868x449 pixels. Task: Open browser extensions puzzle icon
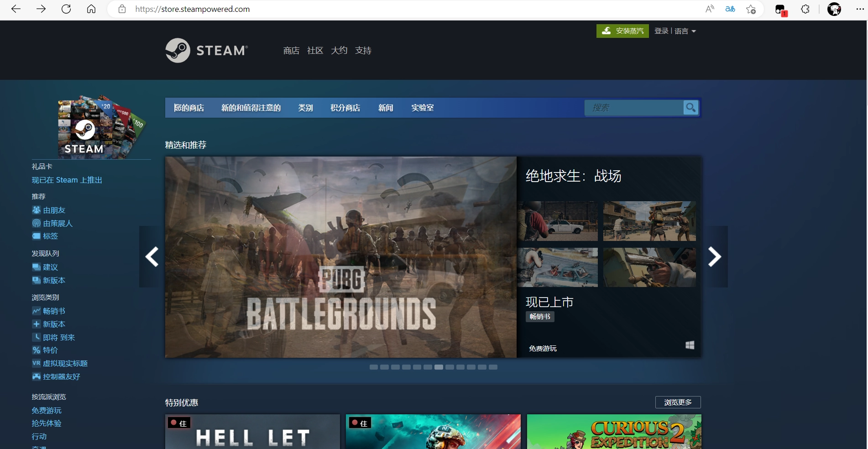tap(805, 9)
